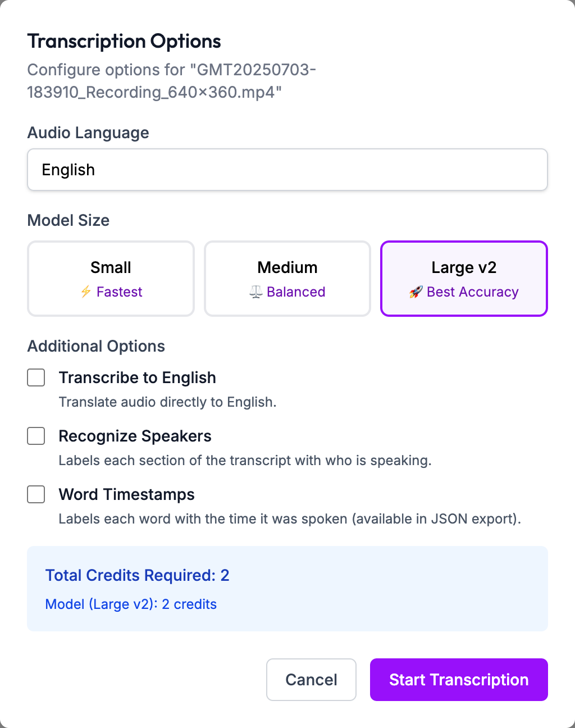The width and height of the screenshot is (575, 728).
Task: Check the Word Timestamps checkbox
Action: coord(36,494)
